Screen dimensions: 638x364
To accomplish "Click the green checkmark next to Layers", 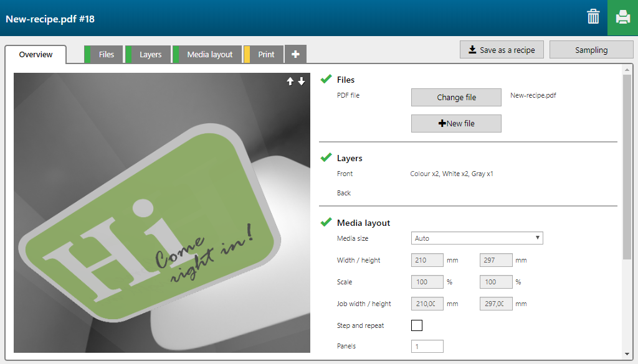I will [x=326, y=157].
